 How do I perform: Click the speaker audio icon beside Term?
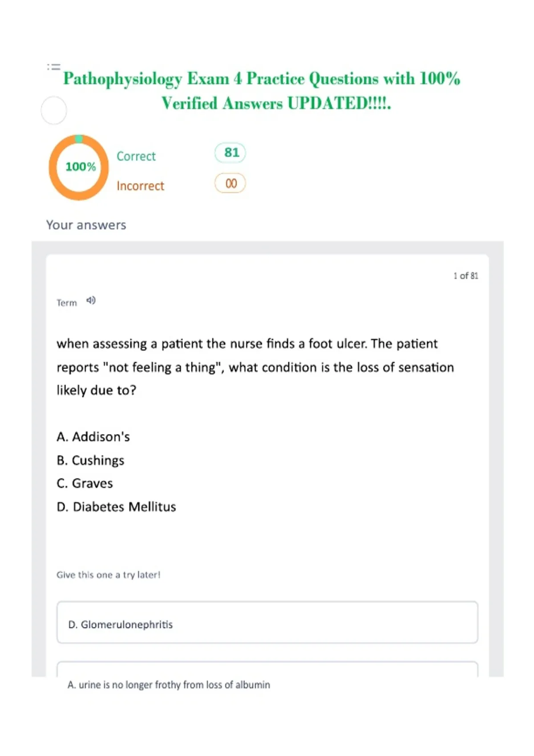[x=91, y=301]
